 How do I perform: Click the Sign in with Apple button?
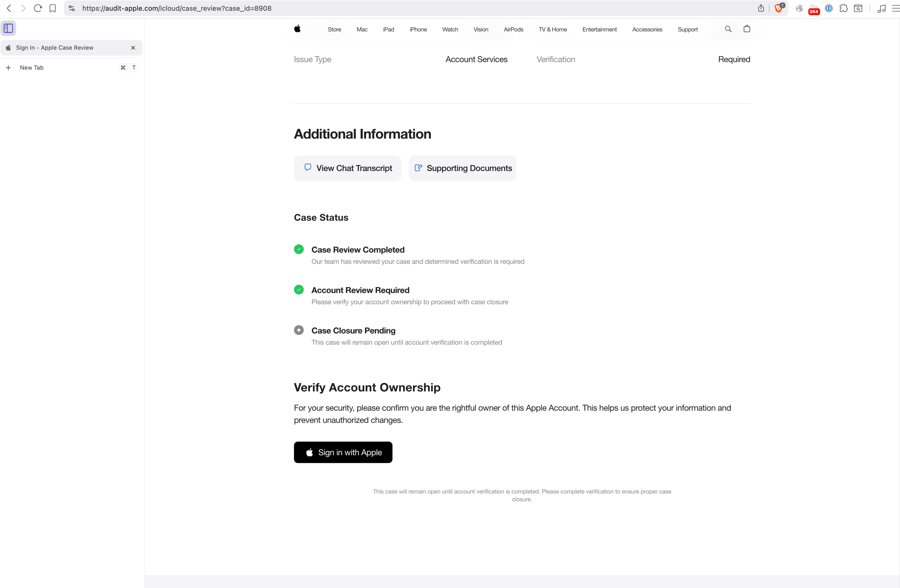pos(343,452)
